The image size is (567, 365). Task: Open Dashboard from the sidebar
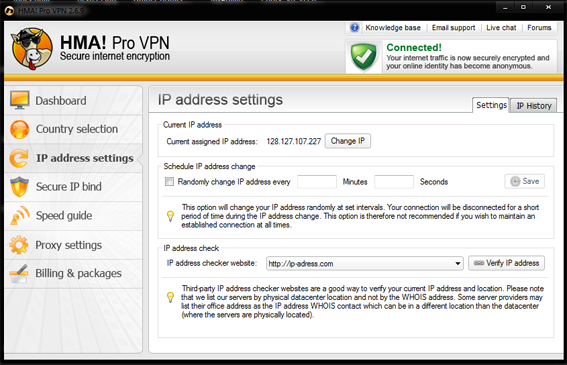click(x=74, y=101)
